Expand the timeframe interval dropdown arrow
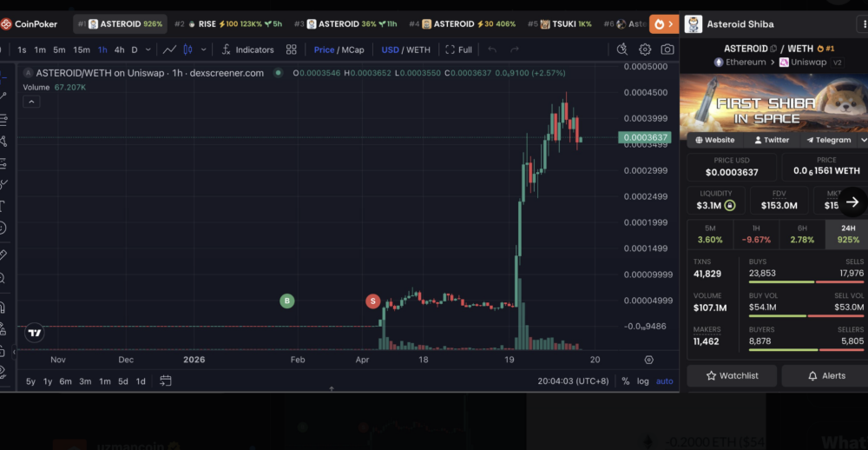868x450 pixels. pyautogui.click(x=148, y=50)
